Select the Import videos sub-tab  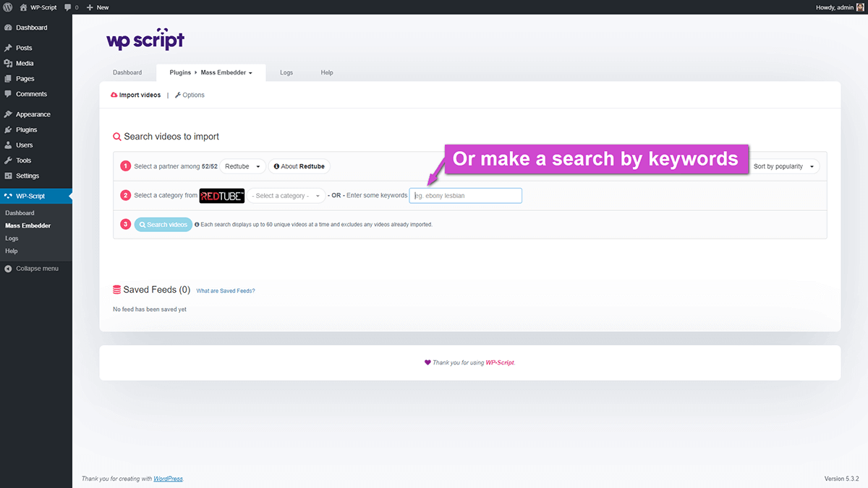pyautogui.click(x=136, y=95)
